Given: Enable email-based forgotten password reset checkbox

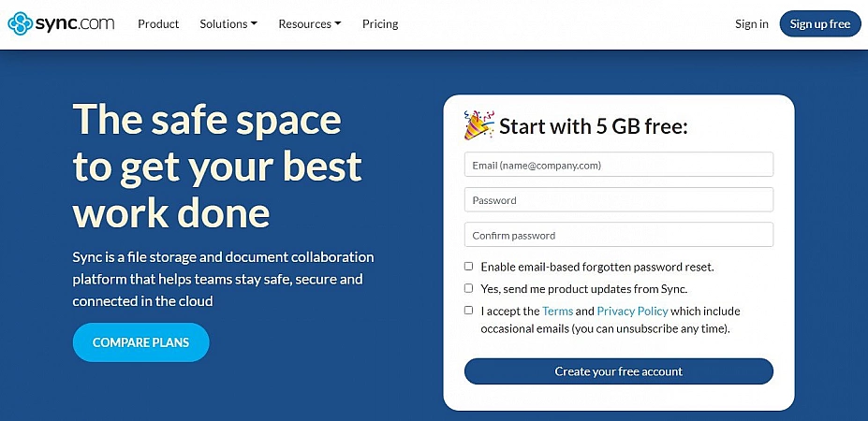Looking at the screenshot, I should 469,267.
